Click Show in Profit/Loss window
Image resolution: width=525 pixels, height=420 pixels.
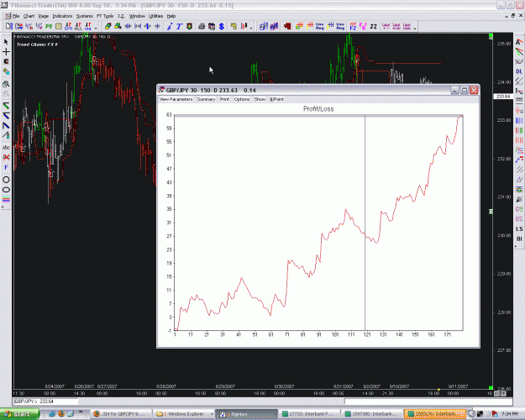coord(260,99)
